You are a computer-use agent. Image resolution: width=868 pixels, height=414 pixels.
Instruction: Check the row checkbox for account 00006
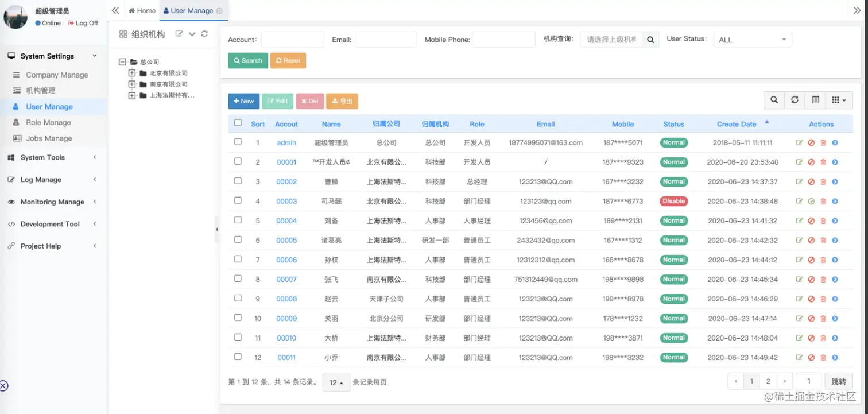point(238,259)
